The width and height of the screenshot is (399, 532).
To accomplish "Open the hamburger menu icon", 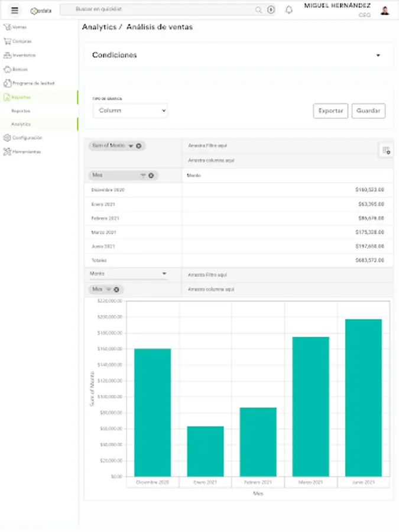I will tap(15, 10).
